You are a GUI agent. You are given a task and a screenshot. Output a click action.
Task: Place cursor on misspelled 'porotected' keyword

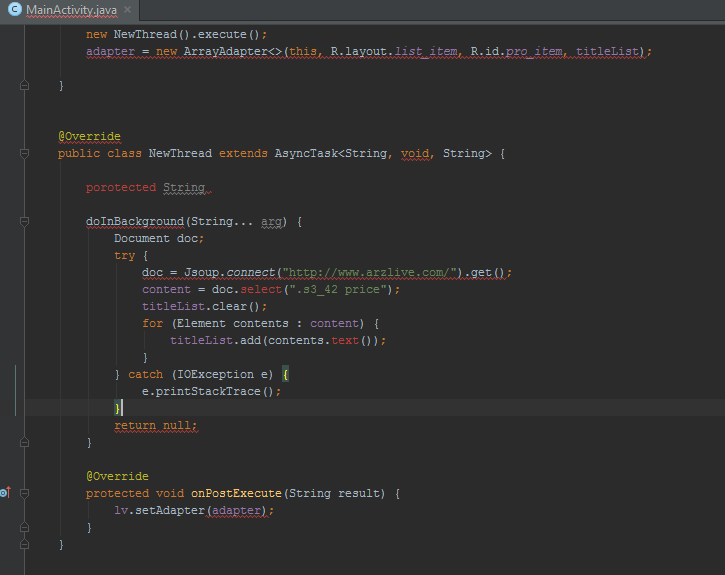point(120,187)
